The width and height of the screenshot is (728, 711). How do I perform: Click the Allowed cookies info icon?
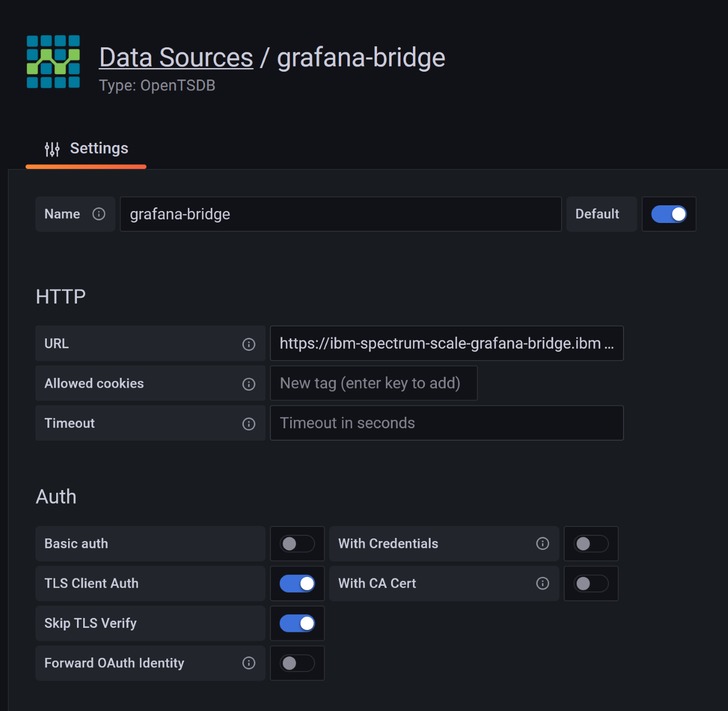[x=249, y=384]
